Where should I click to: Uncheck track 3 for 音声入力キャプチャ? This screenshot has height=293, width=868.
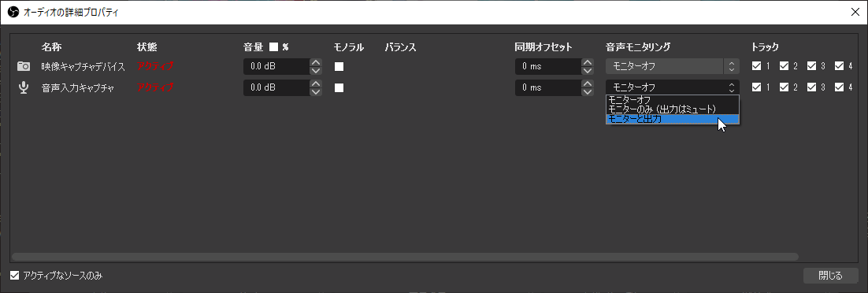811,87
